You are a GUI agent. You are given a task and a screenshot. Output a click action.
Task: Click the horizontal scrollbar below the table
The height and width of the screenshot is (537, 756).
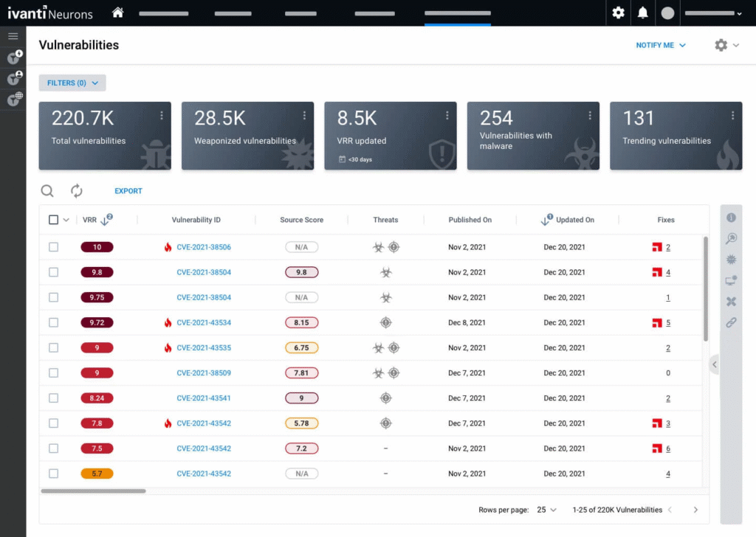pos(94,491)
